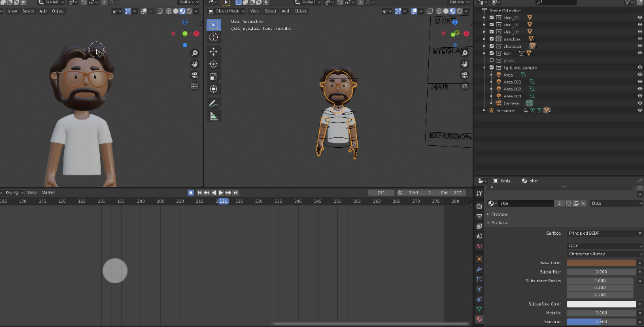The width and height of the screenshot is (644, 327).
Task: Select the Move tool in the toolbar
Action: [213, 51]
